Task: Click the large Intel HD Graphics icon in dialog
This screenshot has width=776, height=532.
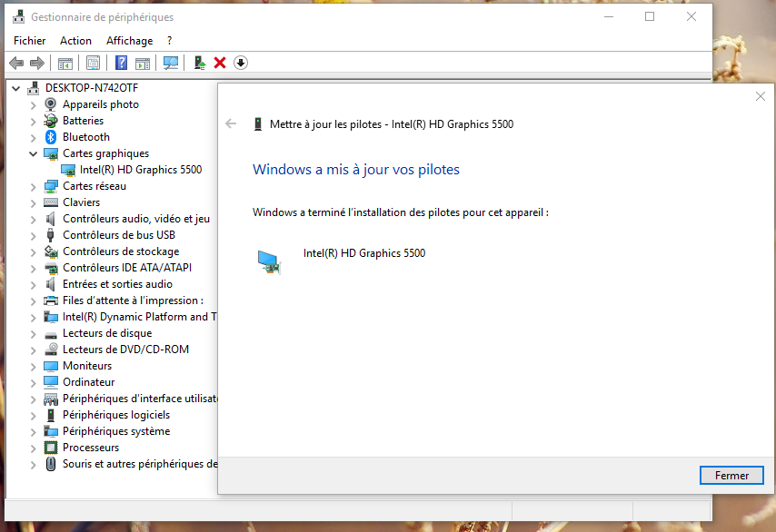Action: [269, 262]
